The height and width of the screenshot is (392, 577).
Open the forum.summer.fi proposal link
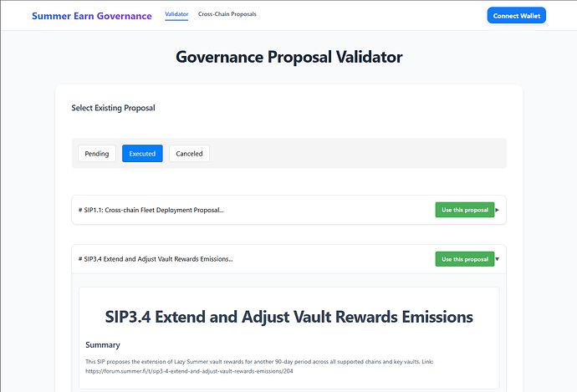pos(189,371)
